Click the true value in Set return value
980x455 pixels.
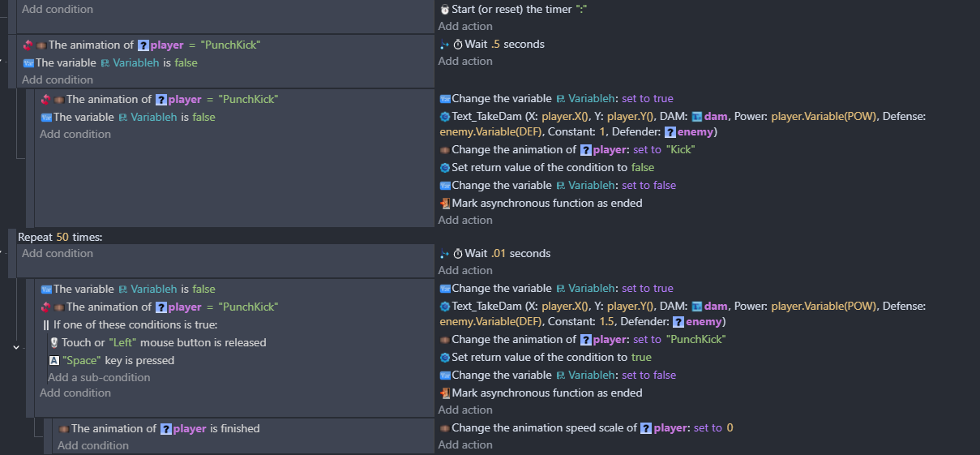tap(641, 358)
